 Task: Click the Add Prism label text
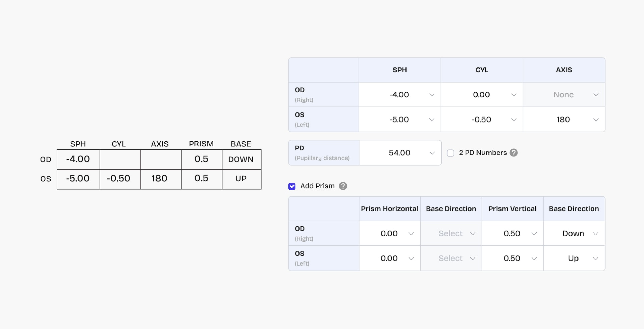point(317,186)
